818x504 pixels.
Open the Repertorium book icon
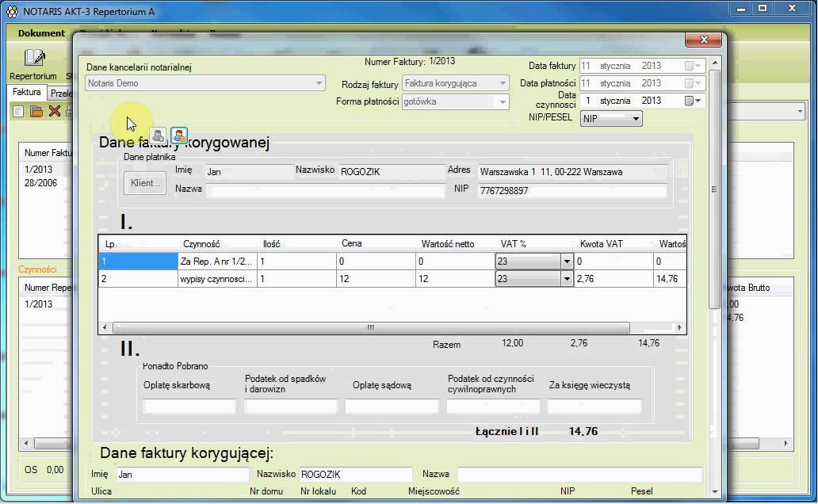pos(34,57)
